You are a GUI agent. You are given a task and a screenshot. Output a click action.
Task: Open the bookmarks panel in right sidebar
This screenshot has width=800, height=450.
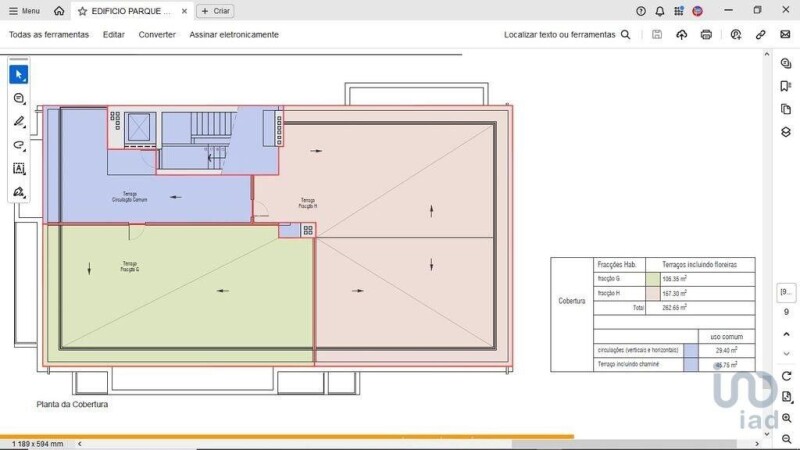coord(786,86)
